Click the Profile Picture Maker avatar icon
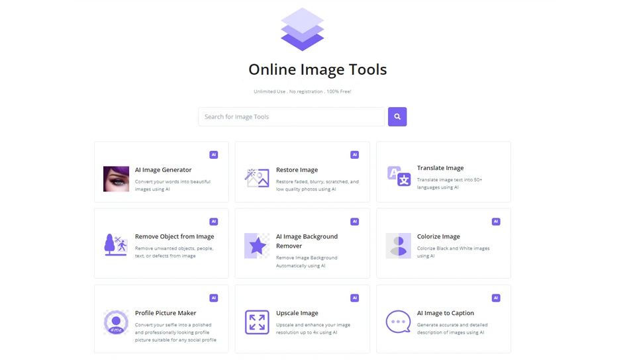This screenshot has width=629, height=364. point(116,322)
